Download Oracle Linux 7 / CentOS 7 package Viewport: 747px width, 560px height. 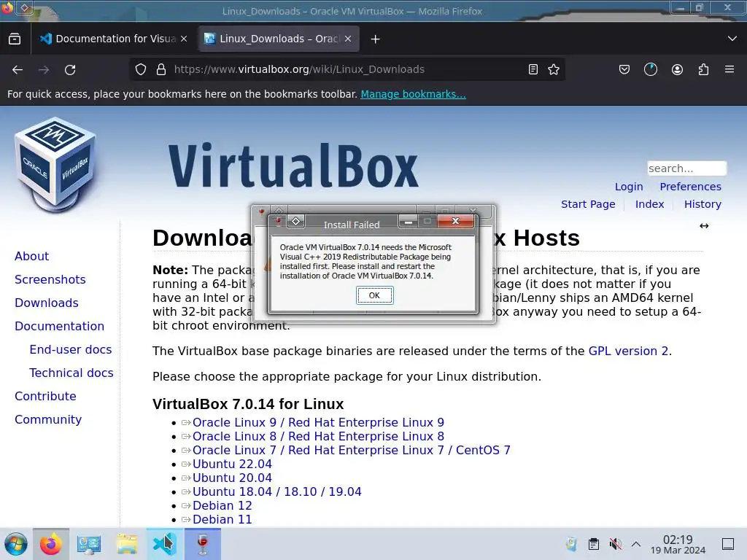click(x=351, y=450)
